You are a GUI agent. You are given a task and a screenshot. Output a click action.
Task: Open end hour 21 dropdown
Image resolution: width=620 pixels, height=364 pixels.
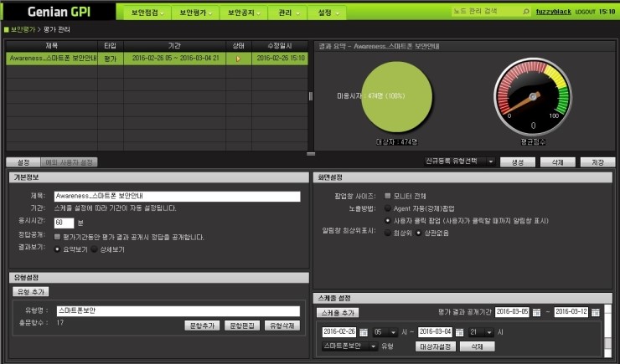click(481, 332)
